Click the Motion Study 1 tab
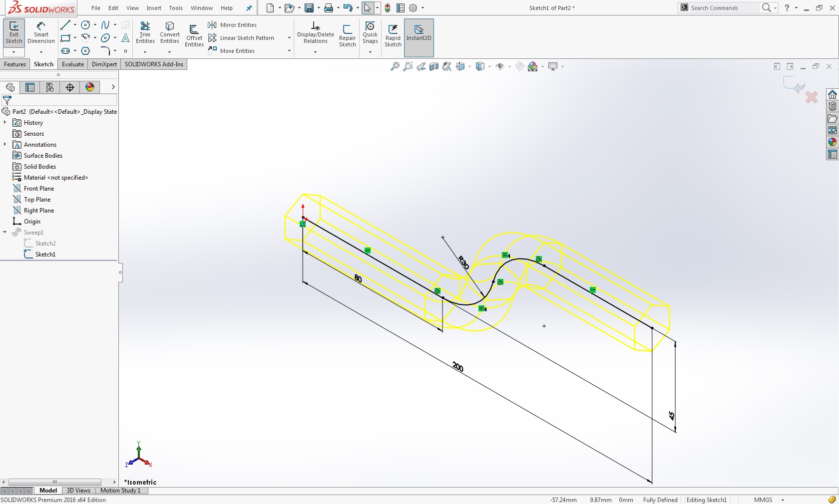The height and width of the screenshot is (504, 839). coord(120,491)
